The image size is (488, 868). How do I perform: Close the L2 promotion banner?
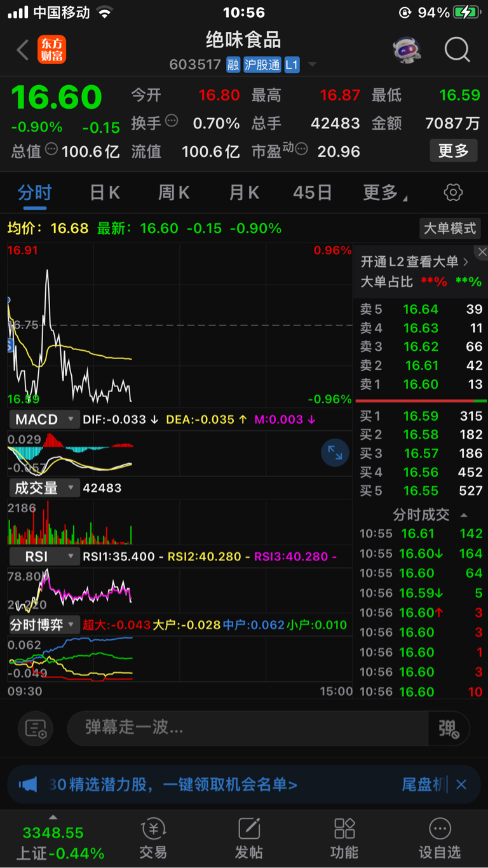coord(482,252)
